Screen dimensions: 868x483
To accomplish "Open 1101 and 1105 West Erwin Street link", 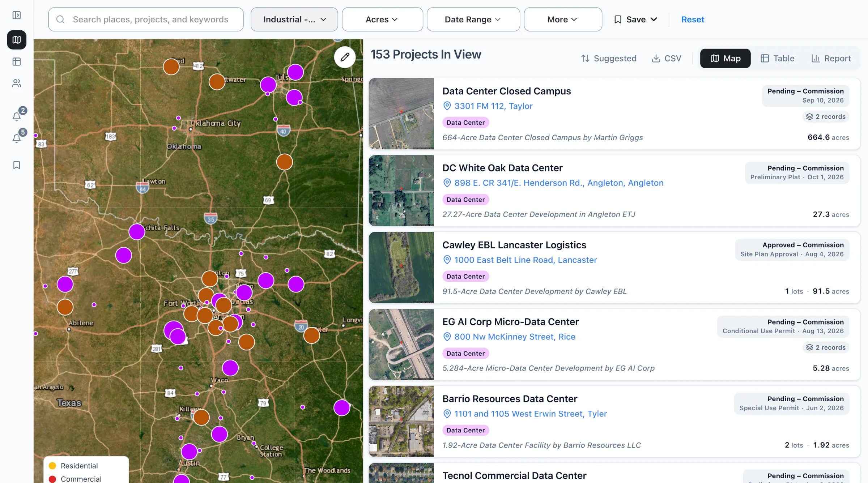I will click(531, 414).
